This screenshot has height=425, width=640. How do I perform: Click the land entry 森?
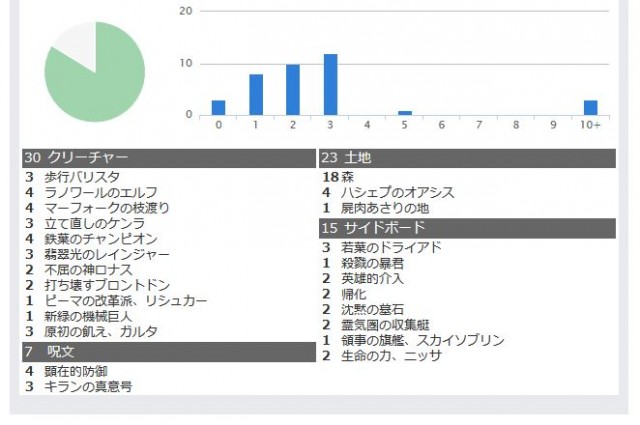[x=347, y=177]
